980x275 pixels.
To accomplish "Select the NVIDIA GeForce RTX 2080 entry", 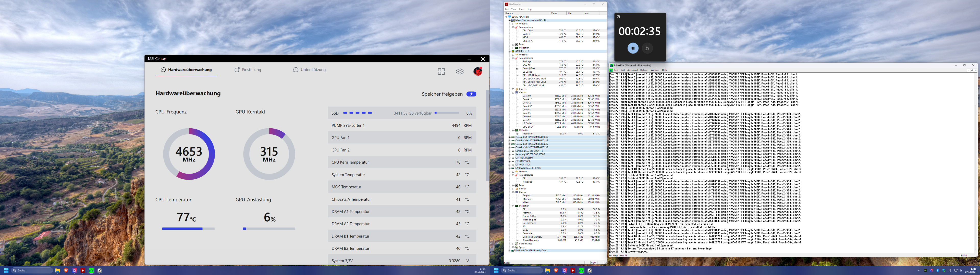I will [x=528, y=168].
